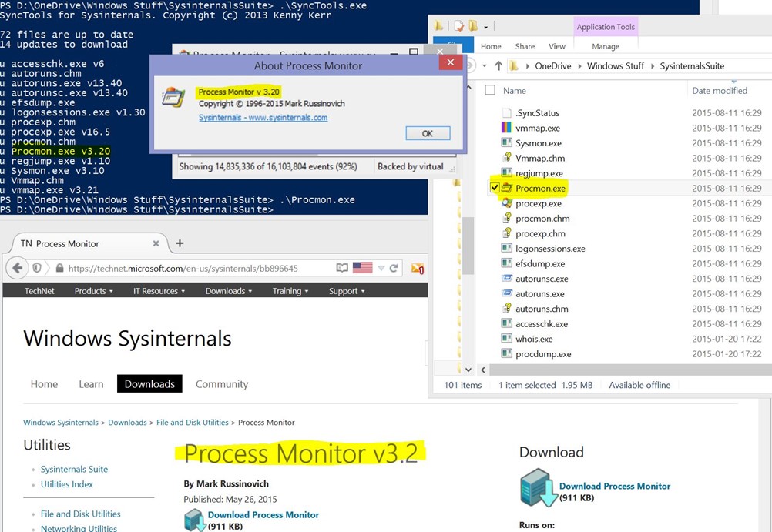Open the Products dropdown in TechNet bar
The image size is (772, 532).
coord(93,291)
